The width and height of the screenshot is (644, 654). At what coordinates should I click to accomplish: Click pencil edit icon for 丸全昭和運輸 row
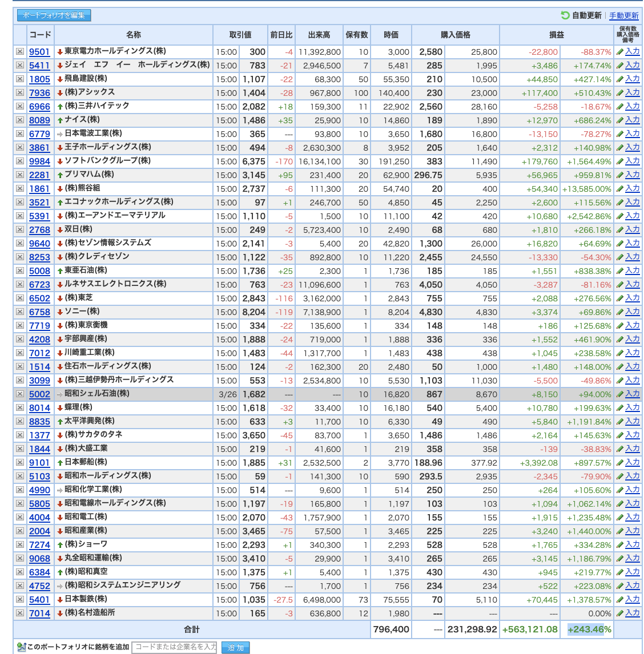[620, 558]
